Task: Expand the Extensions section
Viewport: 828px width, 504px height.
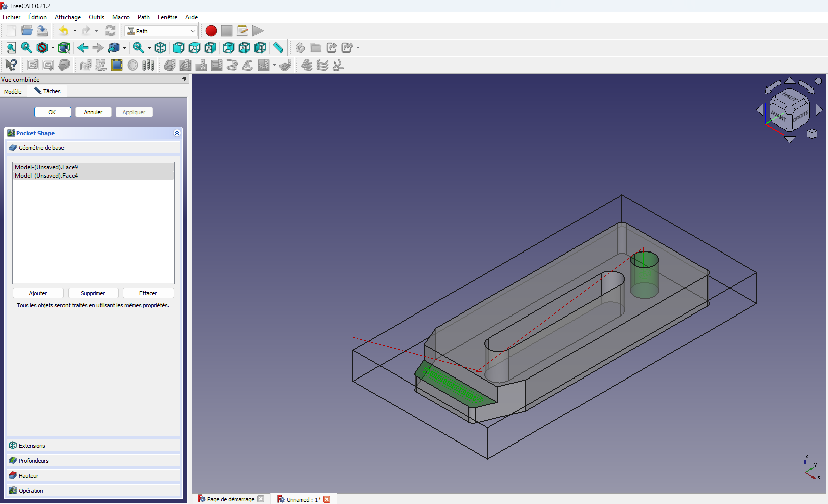Action: pos(93,446)
